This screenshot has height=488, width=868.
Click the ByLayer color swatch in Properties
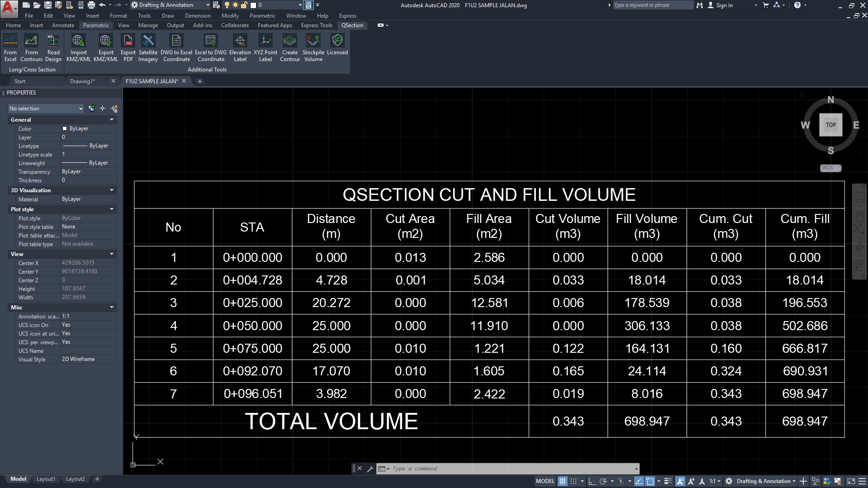click(65, 128)
